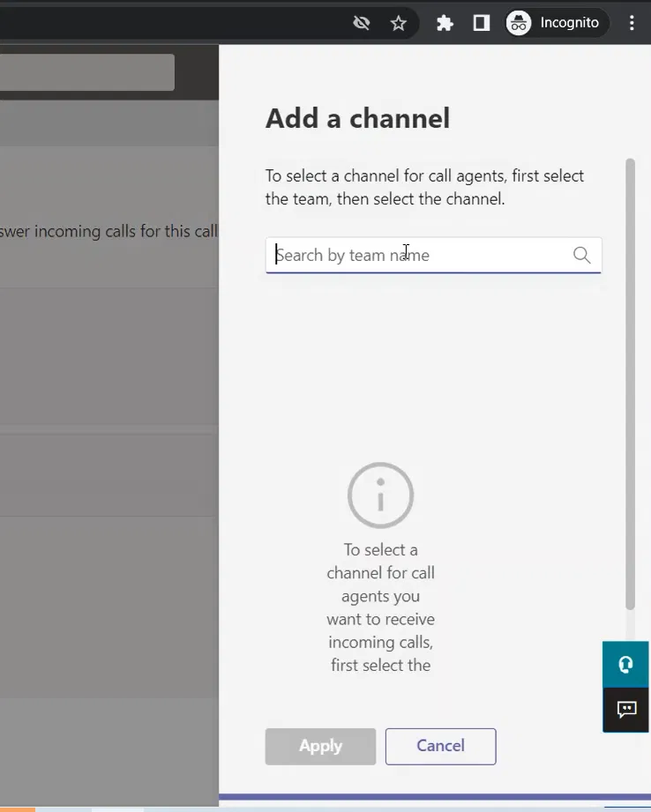This screenshot has width=651, height=812.
Task: Click the instruction text below the heading
Action: 424,187
